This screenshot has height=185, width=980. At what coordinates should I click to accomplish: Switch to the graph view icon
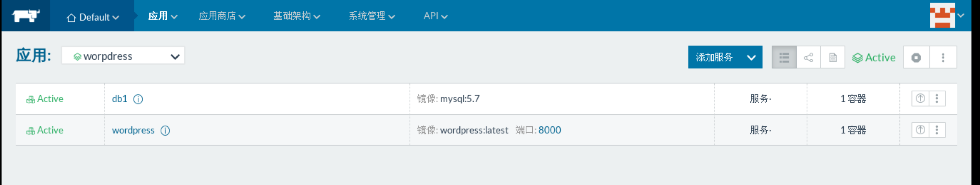[808, 58]
